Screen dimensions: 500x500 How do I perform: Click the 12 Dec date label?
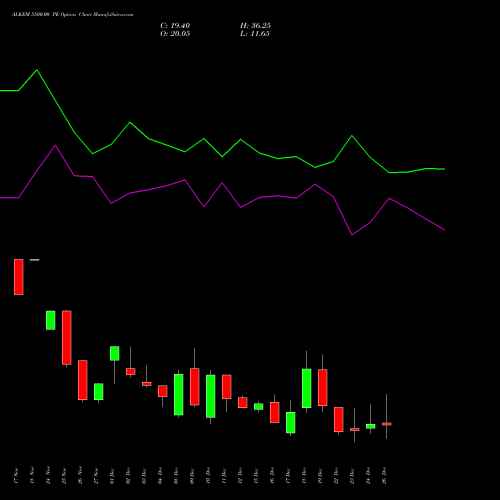click(240, 476)
